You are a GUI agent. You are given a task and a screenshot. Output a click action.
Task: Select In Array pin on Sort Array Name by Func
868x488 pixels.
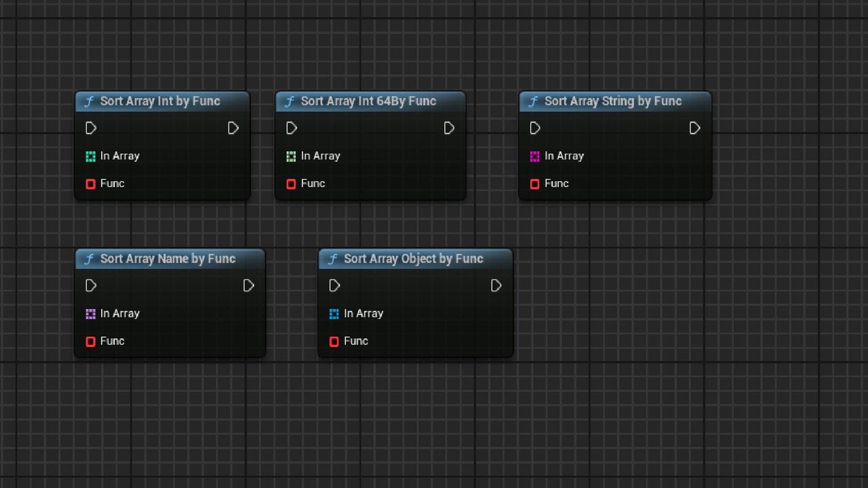point(91,314)
